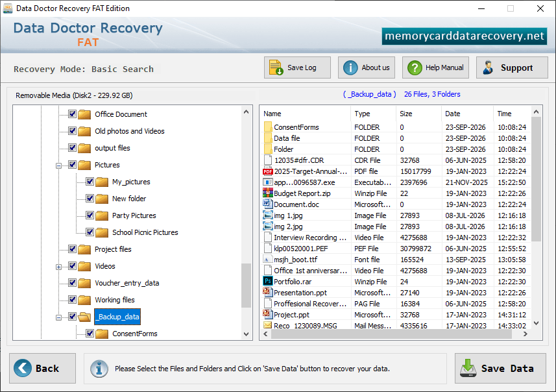This screenshot has height=392, width=556.
Task: Click the Support button label
Action: (516, 67)
